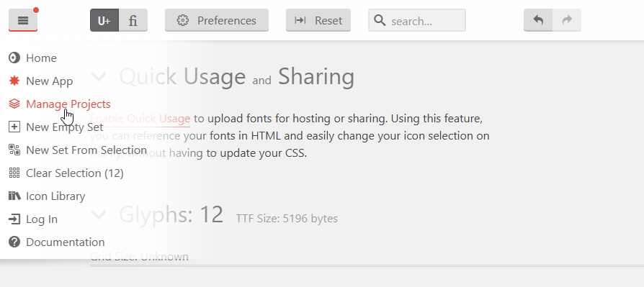The height and width of the screenshot is (287, 644).
Task: Click the Documentation question mark icon
Action: [14, 242]
